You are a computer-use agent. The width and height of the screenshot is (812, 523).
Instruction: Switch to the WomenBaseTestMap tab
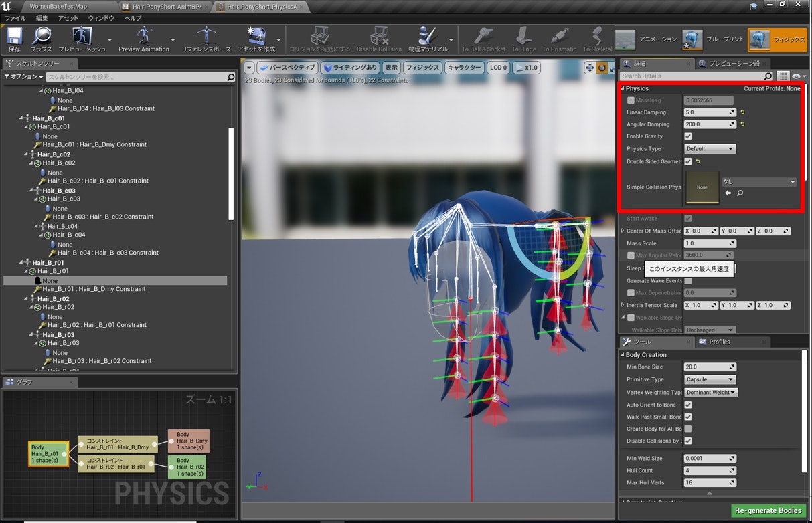pyautogui.click(x=58, y=6)
